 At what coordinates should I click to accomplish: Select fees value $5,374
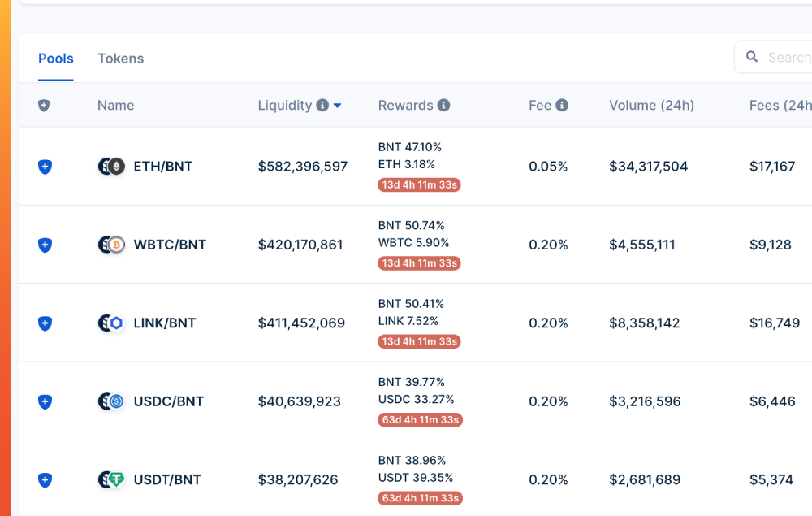(x=771, y=479)
